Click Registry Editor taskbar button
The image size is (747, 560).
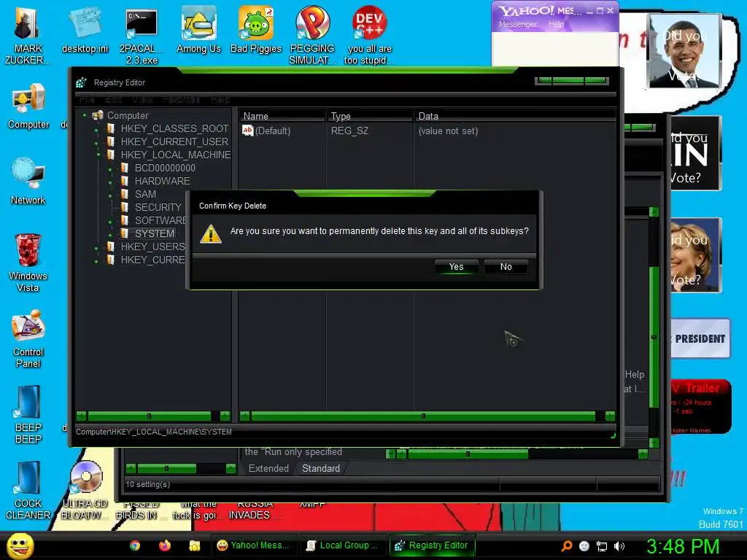click(x=433, y=545)
